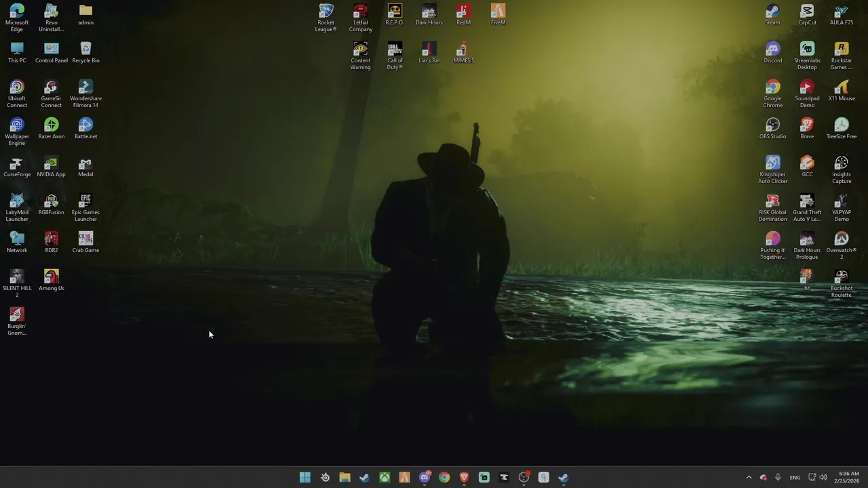Select the SILENT HILL 2 shortcut

point(17,283)
